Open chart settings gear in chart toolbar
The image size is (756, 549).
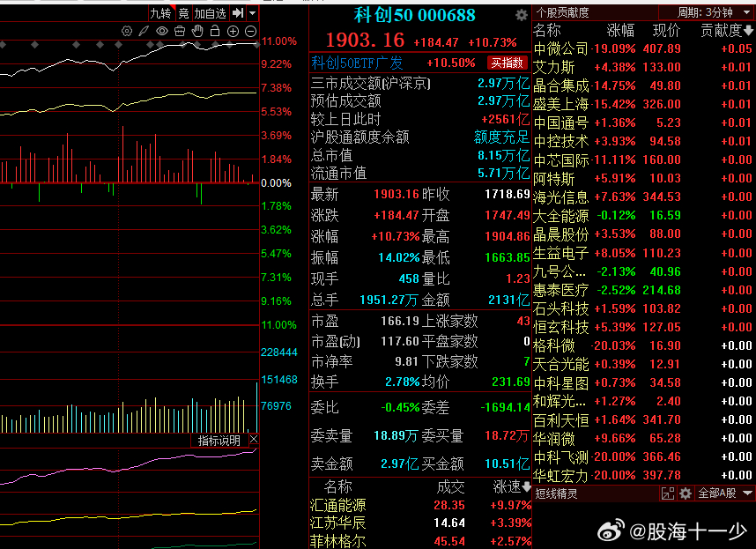[127, 32]
